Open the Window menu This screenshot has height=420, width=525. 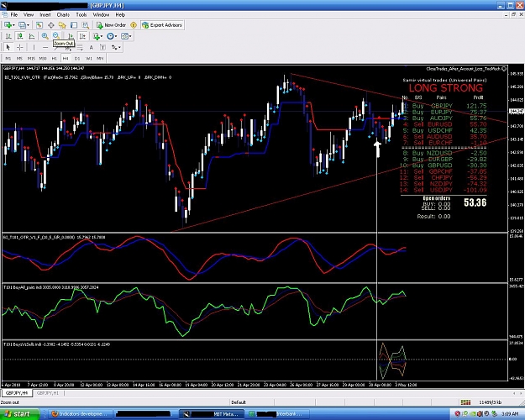pyautogui.click(x=101, y=15)
